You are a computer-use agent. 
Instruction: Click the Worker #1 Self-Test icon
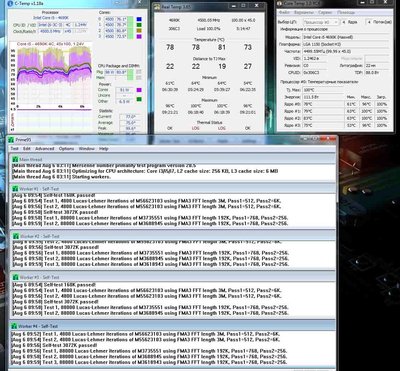click(x=15, y=189)
